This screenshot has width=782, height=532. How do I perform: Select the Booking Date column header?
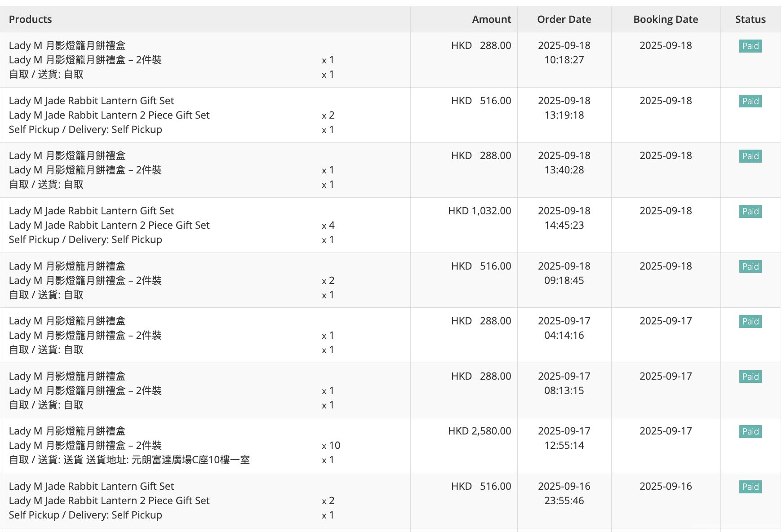(x=666, y=19)
